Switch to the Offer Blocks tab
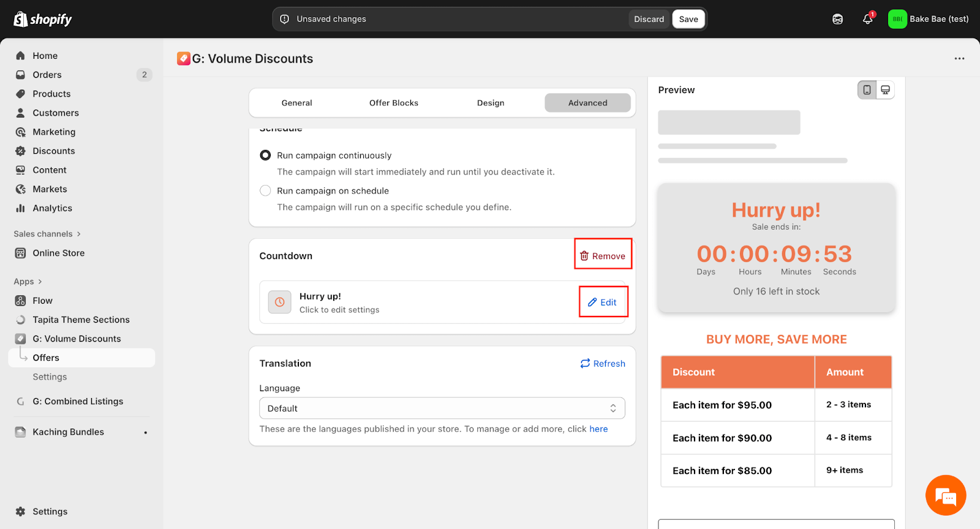Screen dimensions: 980x529 pos(394,103)
